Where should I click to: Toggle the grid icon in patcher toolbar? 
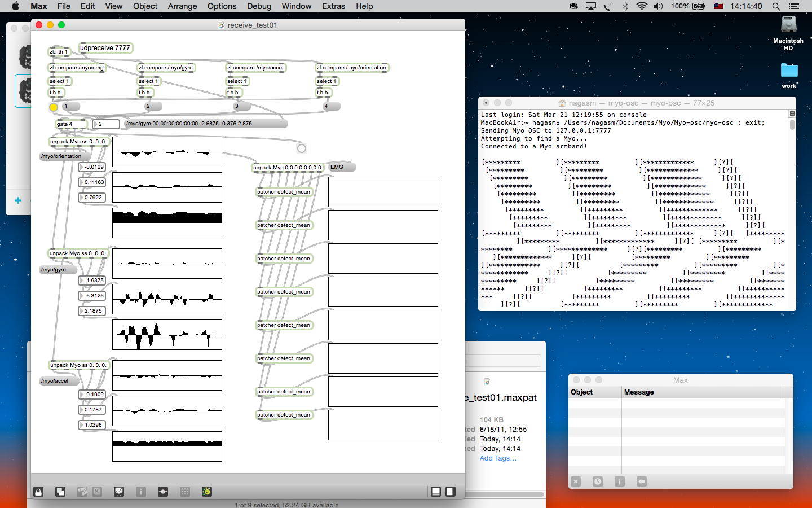pyautogui.click(x=185, y=492)
